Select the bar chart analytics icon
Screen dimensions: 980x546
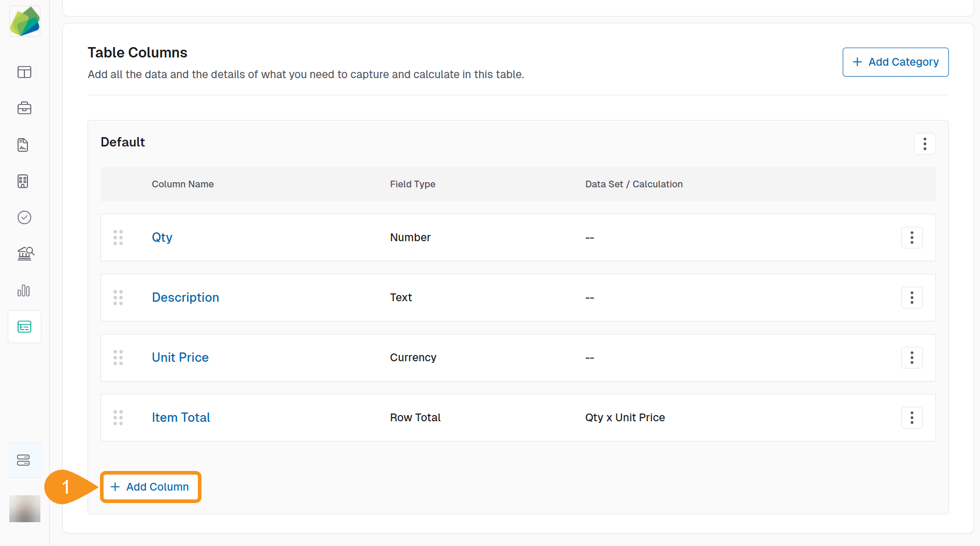coord(24,291)
